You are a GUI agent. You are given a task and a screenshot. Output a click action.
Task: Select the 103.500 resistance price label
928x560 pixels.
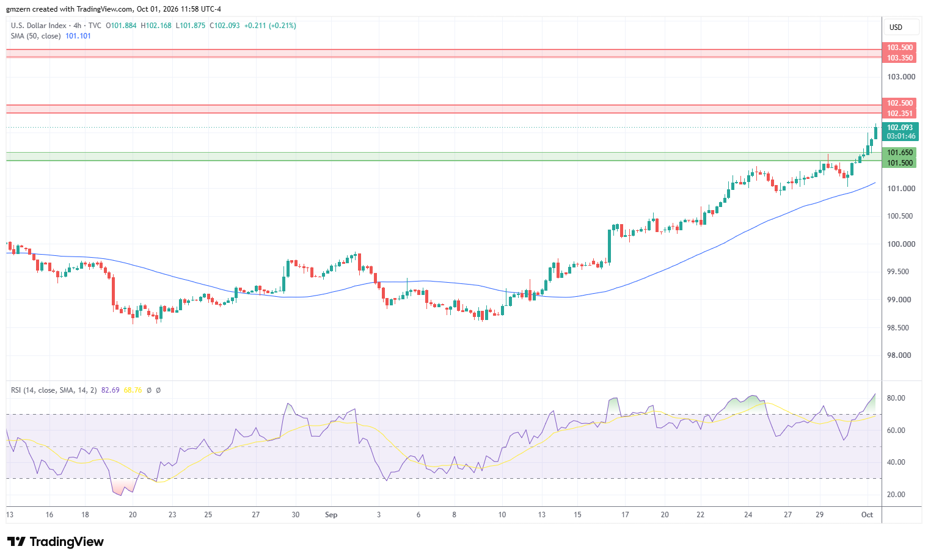(900, 48)
